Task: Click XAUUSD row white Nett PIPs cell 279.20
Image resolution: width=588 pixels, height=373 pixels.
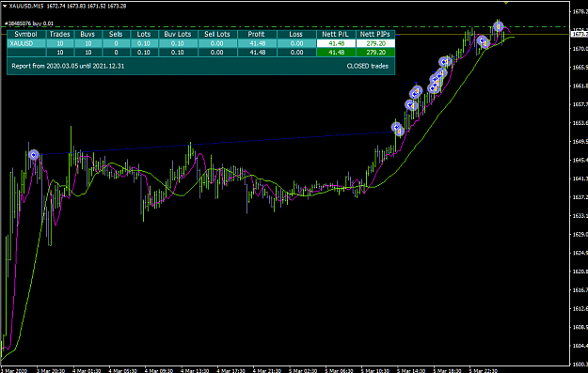Action: [375, 43]
